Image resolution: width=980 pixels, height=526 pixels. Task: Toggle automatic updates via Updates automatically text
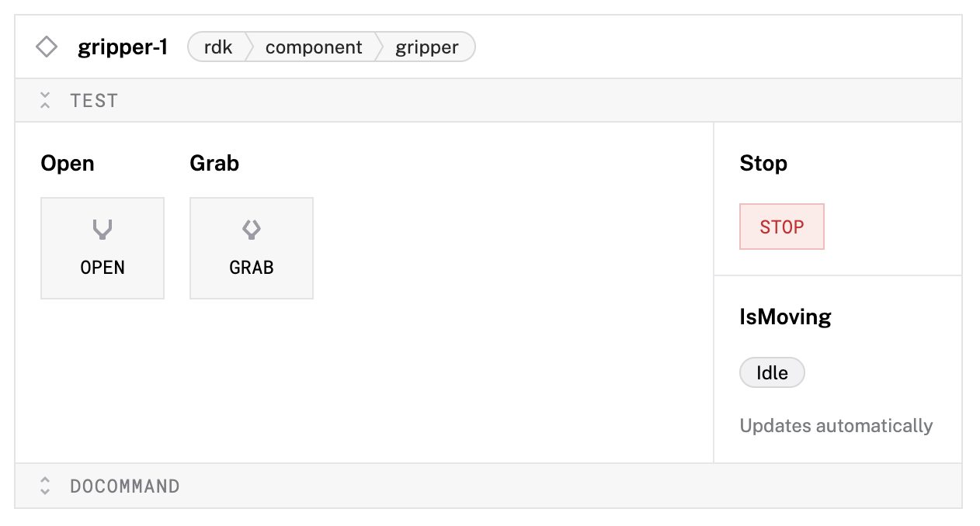836,425
